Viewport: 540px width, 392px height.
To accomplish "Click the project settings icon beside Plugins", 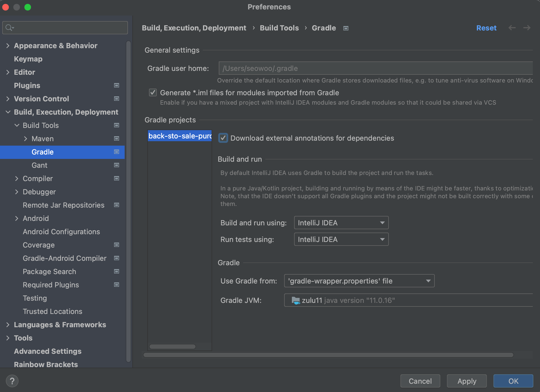I will [117, 85].
